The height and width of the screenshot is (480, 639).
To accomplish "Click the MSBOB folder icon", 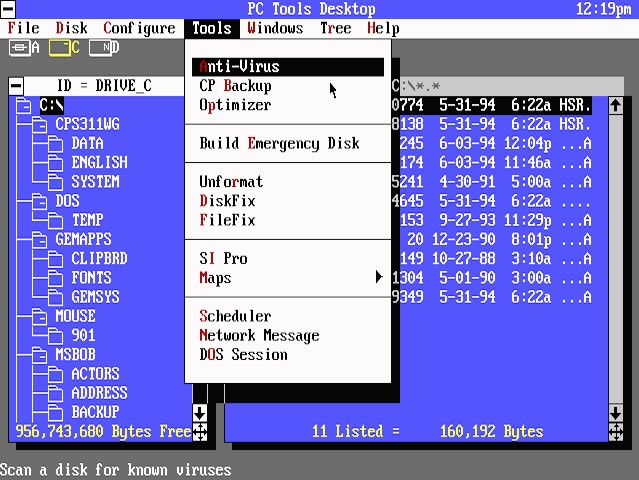I will click(x=40, y=354).
